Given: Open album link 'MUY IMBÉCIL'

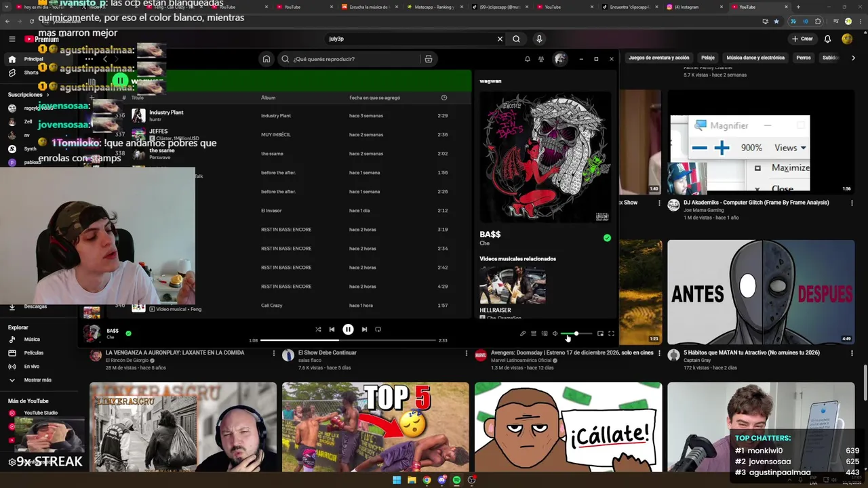Looking at the screenshot, I should (x=276, y=135).
